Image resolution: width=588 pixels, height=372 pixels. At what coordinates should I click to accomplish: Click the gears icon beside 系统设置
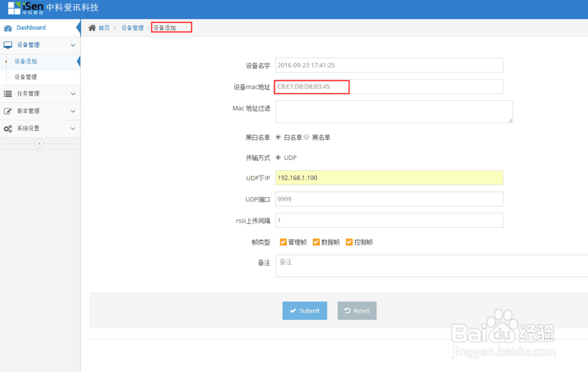click(8, 128)
